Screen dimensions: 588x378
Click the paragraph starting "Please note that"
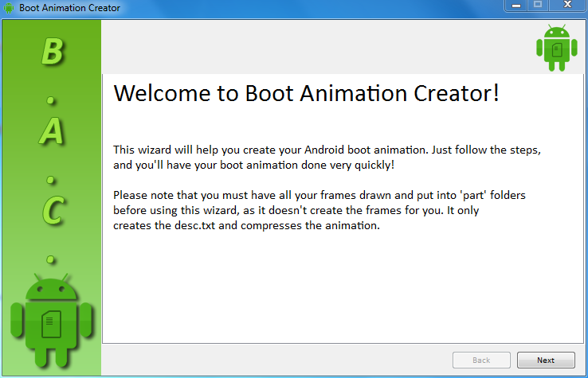(319, 210)
